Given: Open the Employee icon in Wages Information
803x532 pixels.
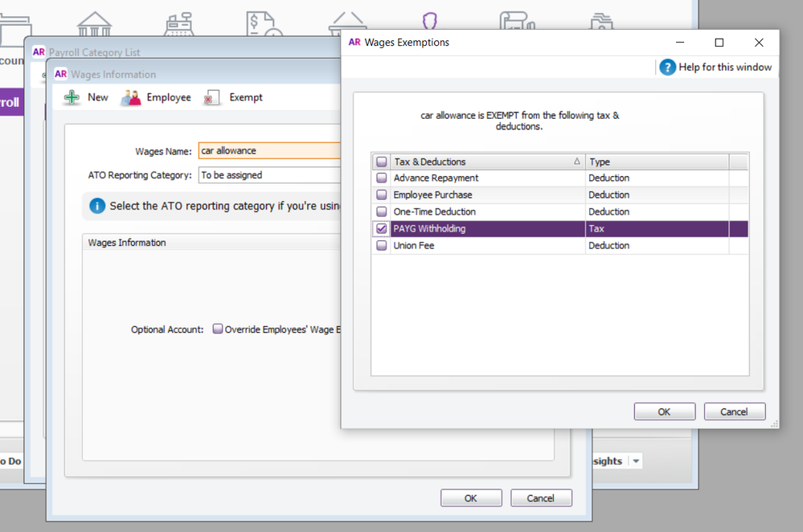Looking at the screenshot, I should [131, 97].
